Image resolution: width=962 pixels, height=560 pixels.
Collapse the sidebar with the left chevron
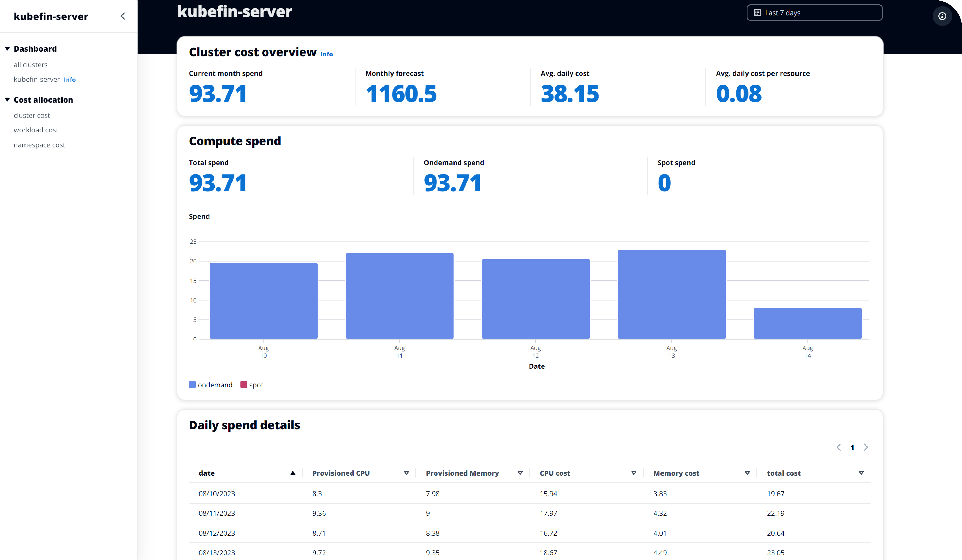(122, 16)
